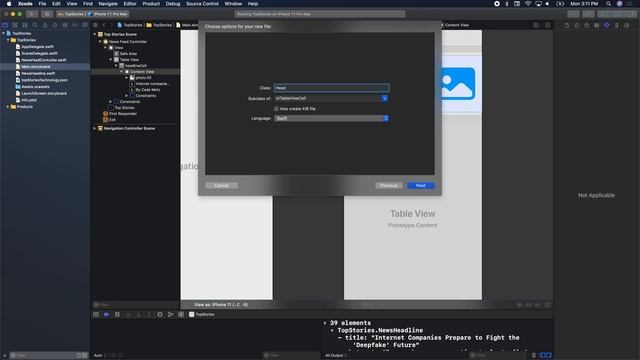Click the View as: iPhone 11 device bar

[221, 305]
